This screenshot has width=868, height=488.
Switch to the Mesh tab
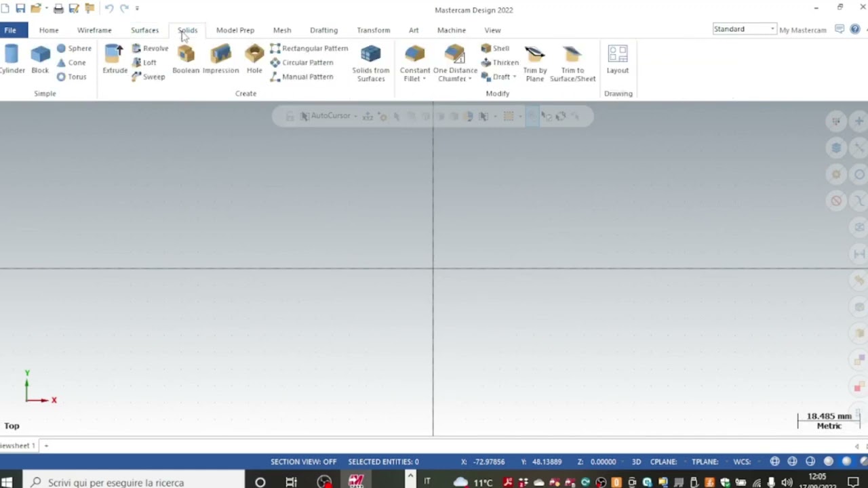[282, 30]
